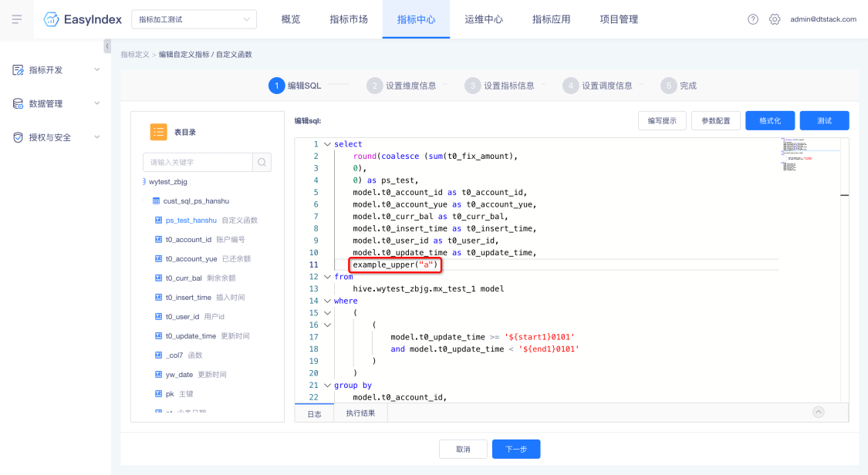Viewport: 868px width, 475px height.
Task: Fold the from block at line 12
Action: pyautogui.click(x=327, y=277)
